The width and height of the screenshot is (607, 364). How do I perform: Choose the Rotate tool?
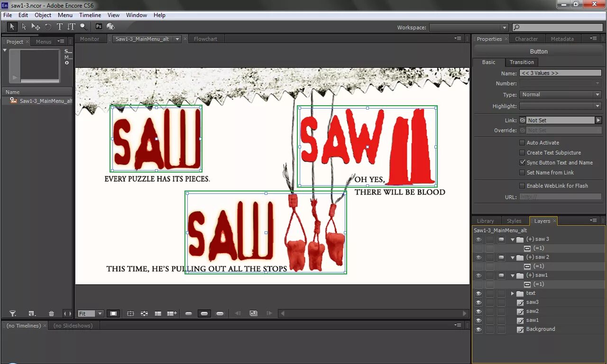pyautogui.click(x=48, y=27)
